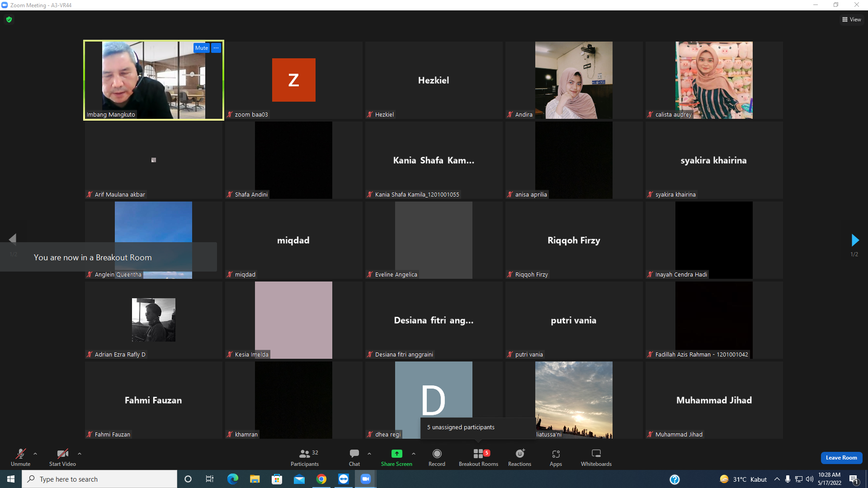This screenshot has width=868, height=488.
Task: Select Kesia Imelda tile
Action: click(294, 320)
